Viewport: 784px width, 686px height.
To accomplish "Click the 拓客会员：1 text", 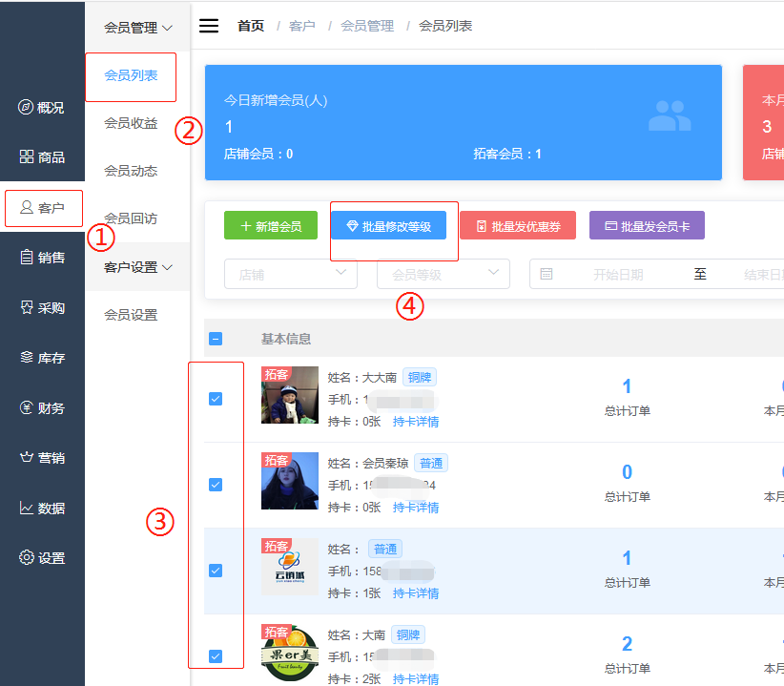I will pyautogui.click(x=507, y=154).
